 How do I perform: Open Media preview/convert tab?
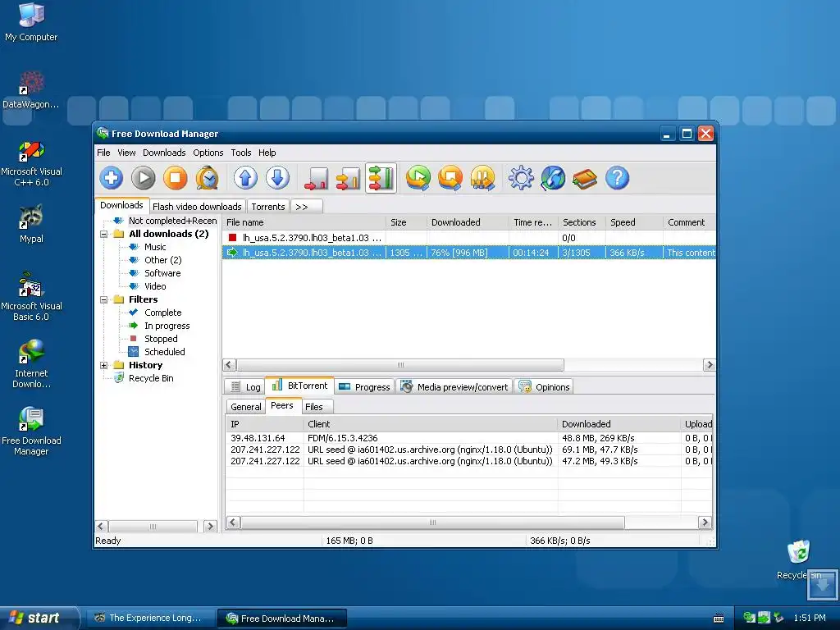click(x=454, y=387)
